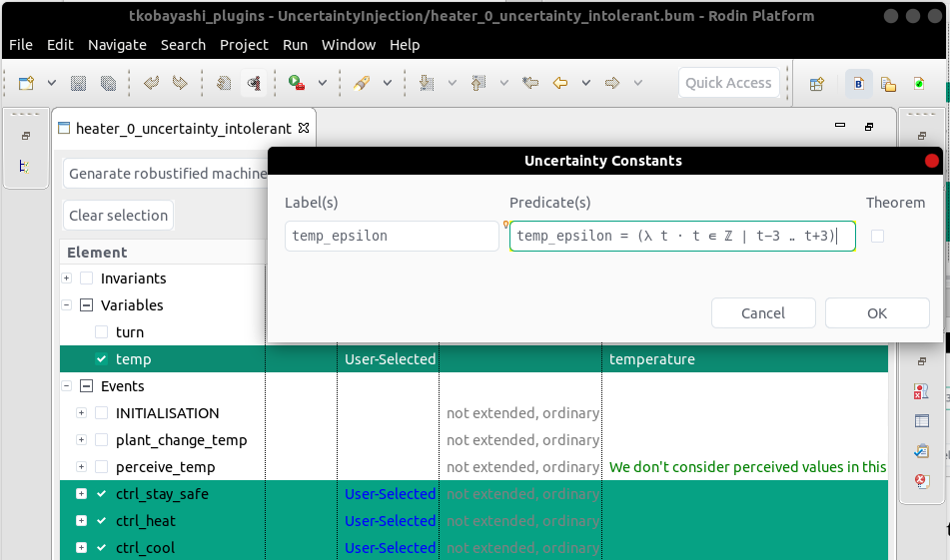
Task: Click the Search flashlight icon
Action: [362, 83]
